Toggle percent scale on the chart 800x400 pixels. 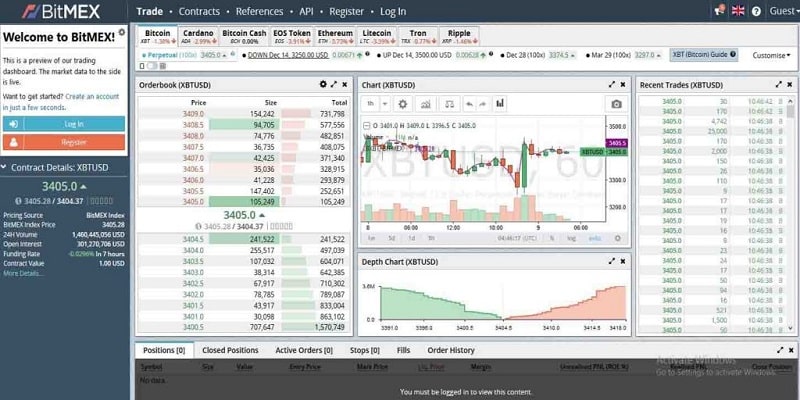(x=552, y=238)
